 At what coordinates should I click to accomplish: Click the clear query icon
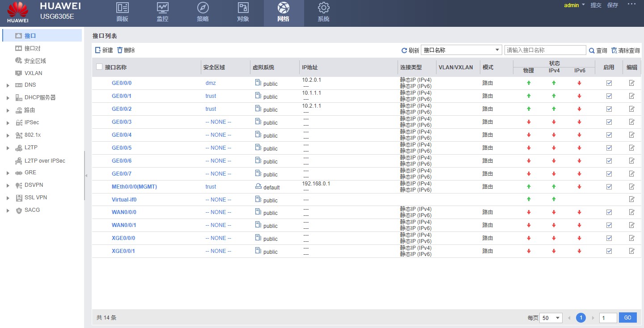point(614,50)
